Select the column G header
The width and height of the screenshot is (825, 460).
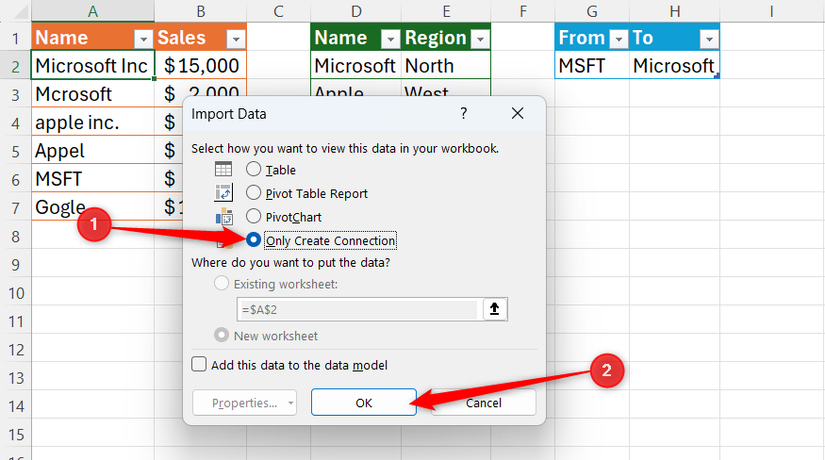(592, 11)
